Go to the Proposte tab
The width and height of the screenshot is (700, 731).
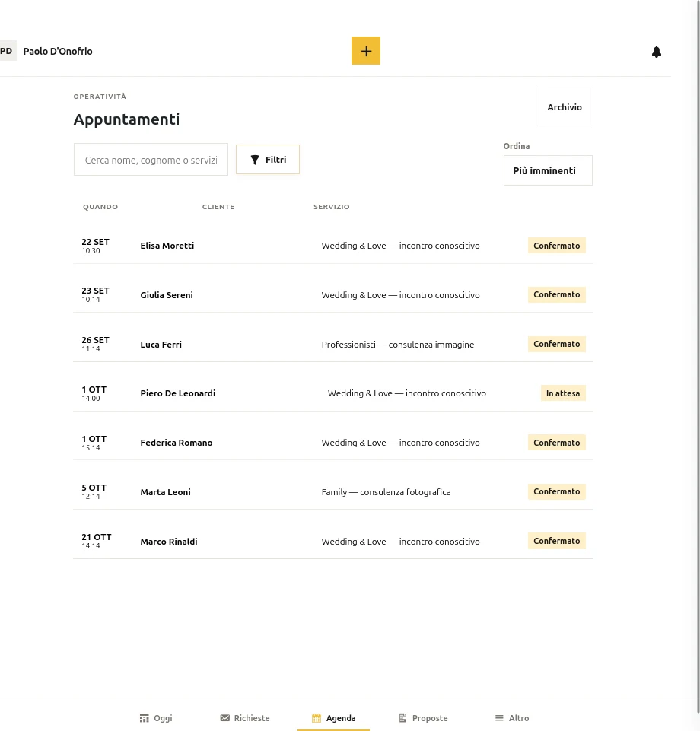(424, 718)
